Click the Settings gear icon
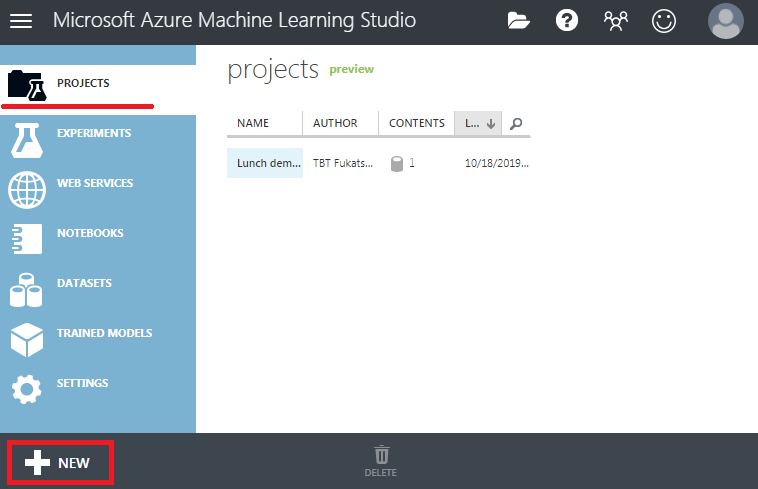758x489 pixels. [27, 389]
